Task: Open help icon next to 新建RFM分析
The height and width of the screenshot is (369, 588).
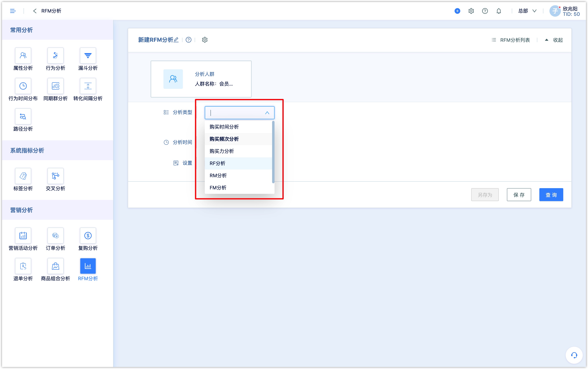Action: (x=188, y=40)
